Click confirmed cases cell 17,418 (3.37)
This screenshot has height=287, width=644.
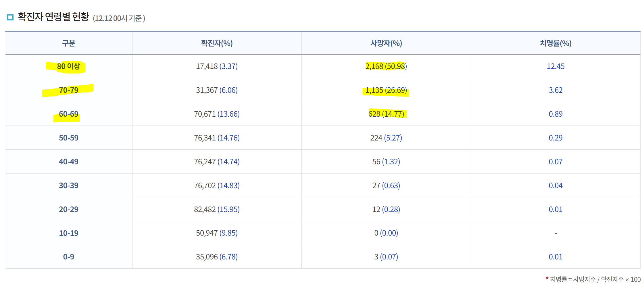[217, 66]
